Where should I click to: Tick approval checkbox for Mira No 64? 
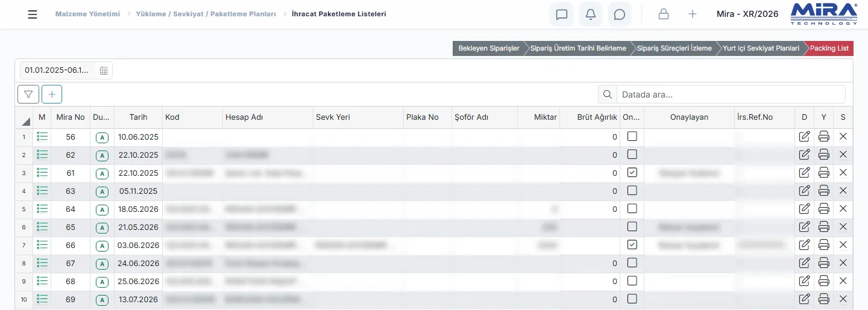(632, 209)
